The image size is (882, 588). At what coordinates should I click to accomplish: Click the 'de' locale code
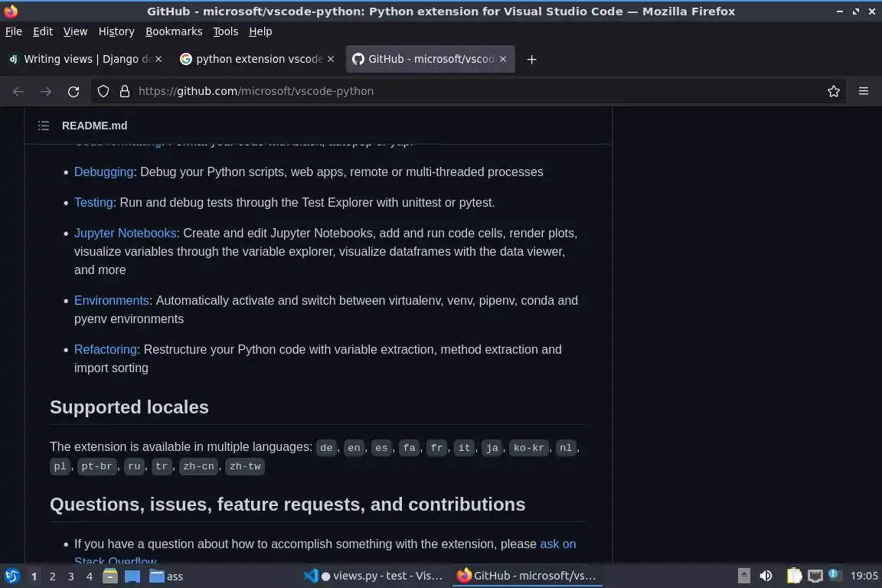click(x=326, y=448)
